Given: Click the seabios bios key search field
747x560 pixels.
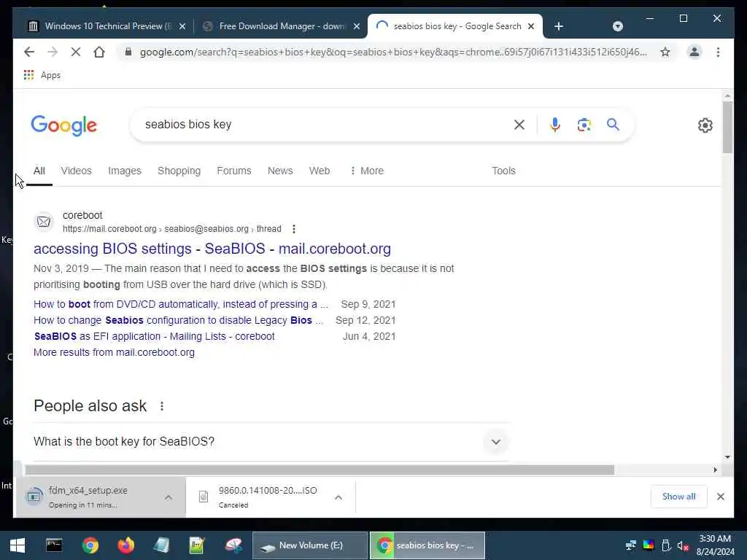Looking at the screenshot, I should coord(324,125).
